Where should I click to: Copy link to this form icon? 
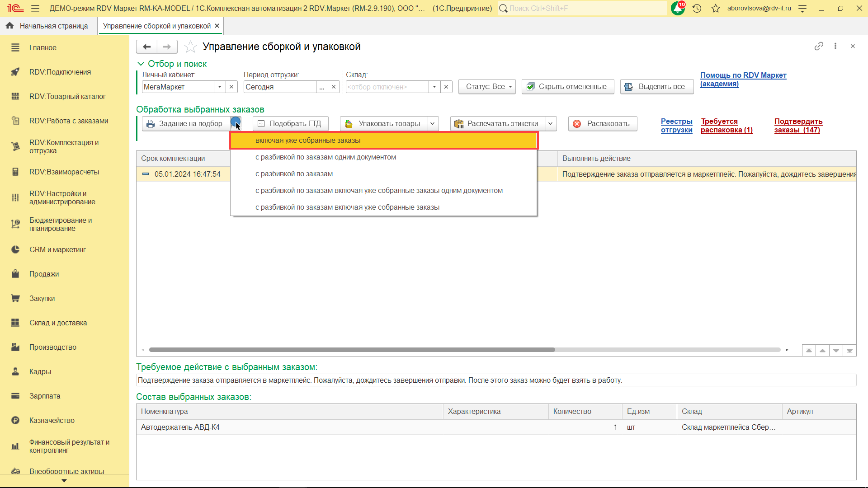819,46
